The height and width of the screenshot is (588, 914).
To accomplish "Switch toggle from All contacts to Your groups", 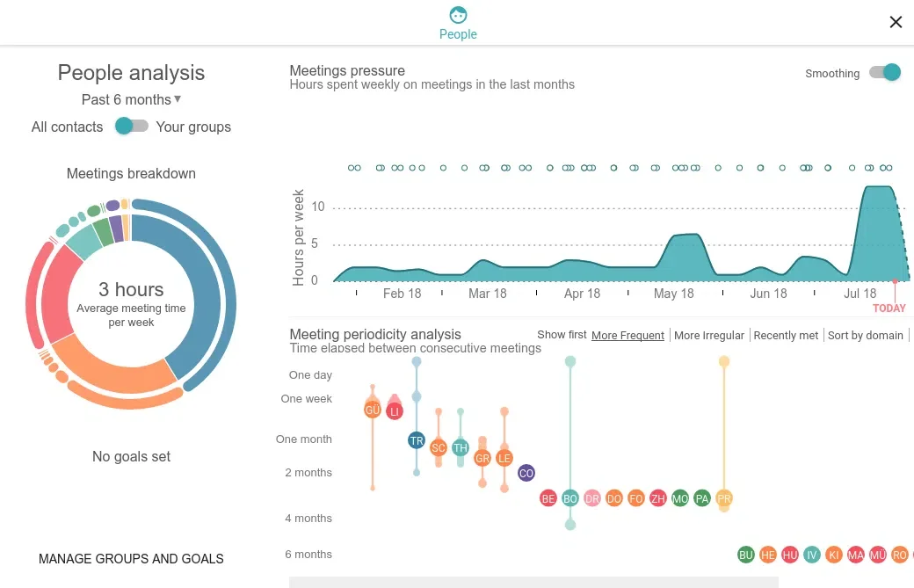I will tap(132, 126).
